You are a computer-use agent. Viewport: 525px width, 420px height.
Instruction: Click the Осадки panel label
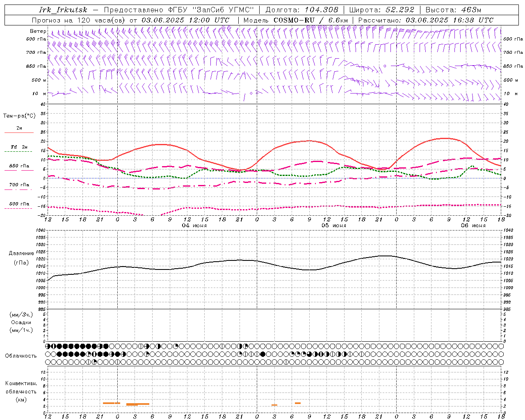click(21, 322)
